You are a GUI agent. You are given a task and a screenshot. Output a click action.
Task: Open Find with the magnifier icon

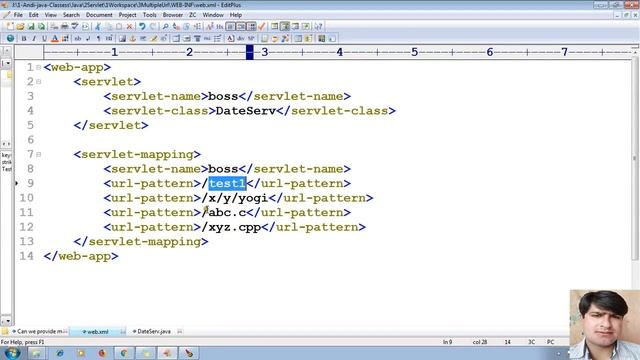[x=165, y=26]
